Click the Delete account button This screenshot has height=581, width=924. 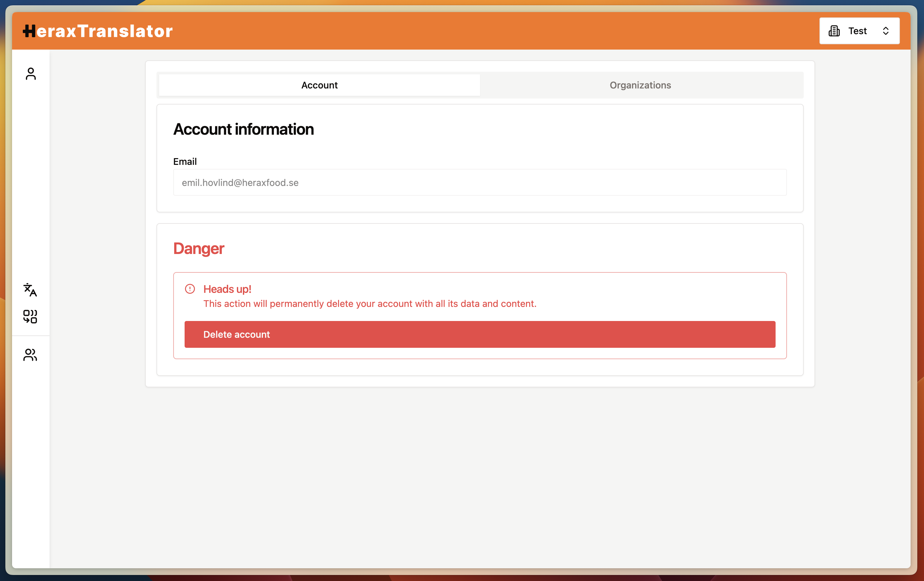coord(480,334)
